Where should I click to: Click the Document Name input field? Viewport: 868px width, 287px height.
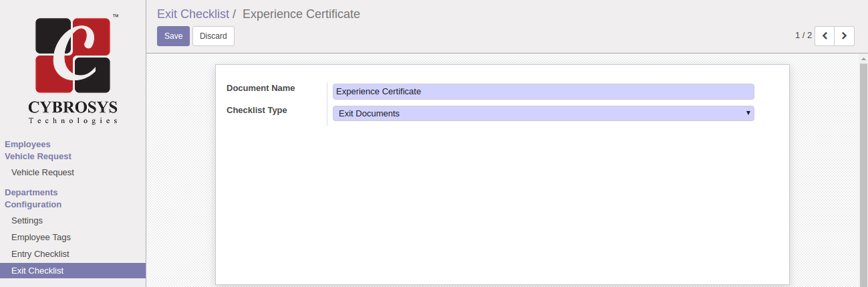pos(543,92)
